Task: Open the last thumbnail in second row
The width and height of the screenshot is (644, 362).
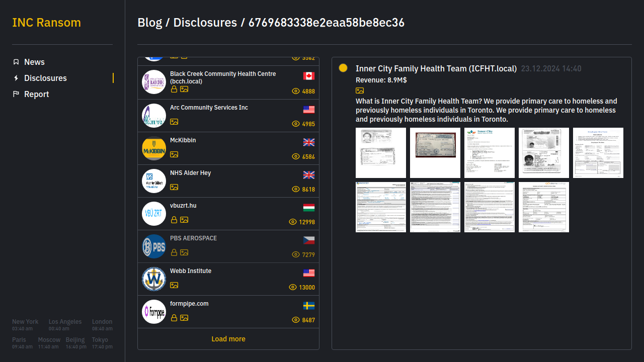Action: (x=543, y=207)
